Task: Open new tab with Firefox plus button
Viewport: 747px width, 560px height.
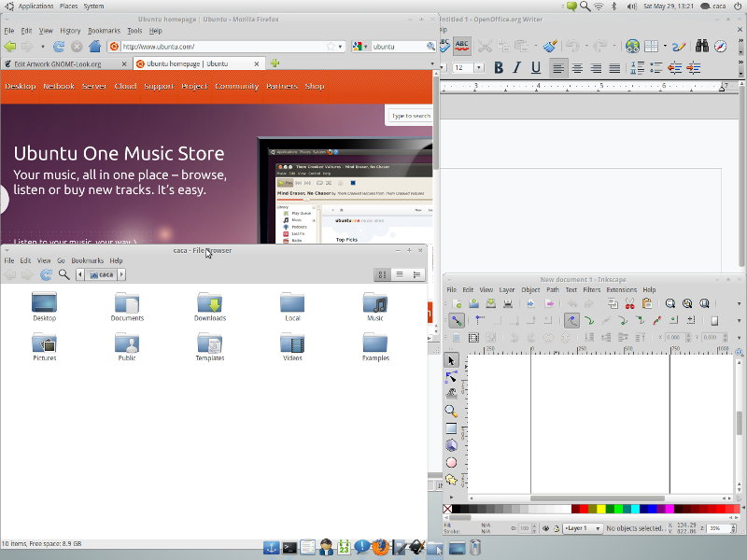Action: point(275,63)
